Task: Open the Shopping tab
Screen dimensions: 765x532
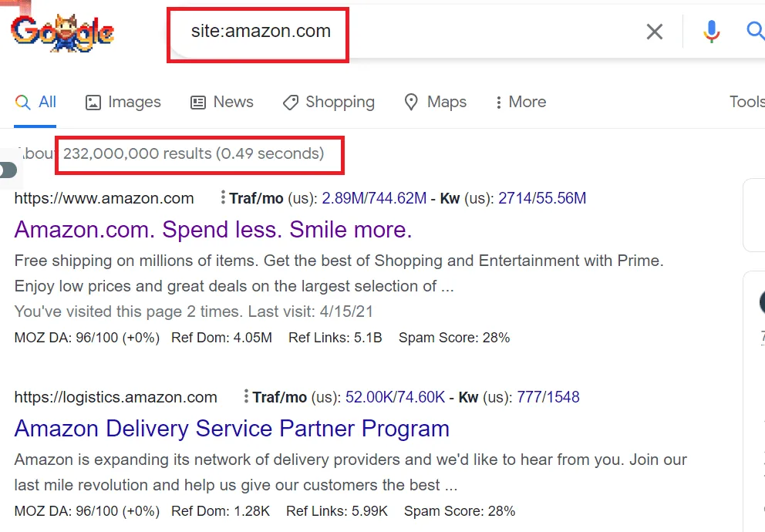Action: (329, 102)
